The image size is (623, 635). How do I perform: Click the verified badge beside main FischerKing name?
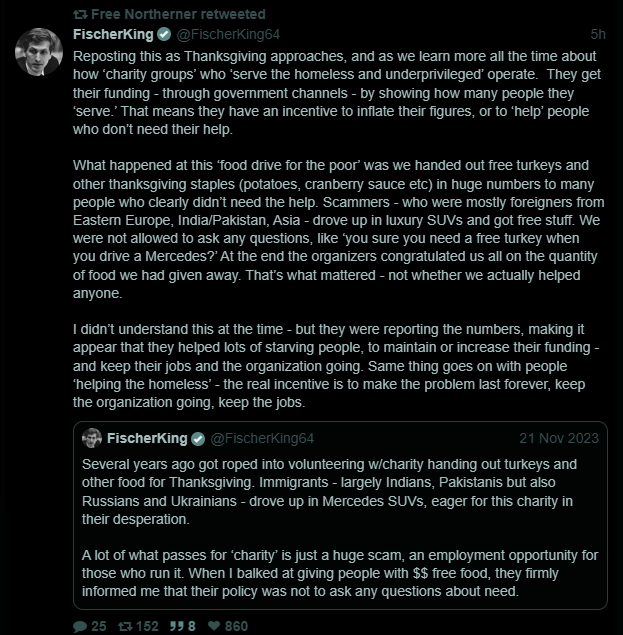[x=162, y=35]
